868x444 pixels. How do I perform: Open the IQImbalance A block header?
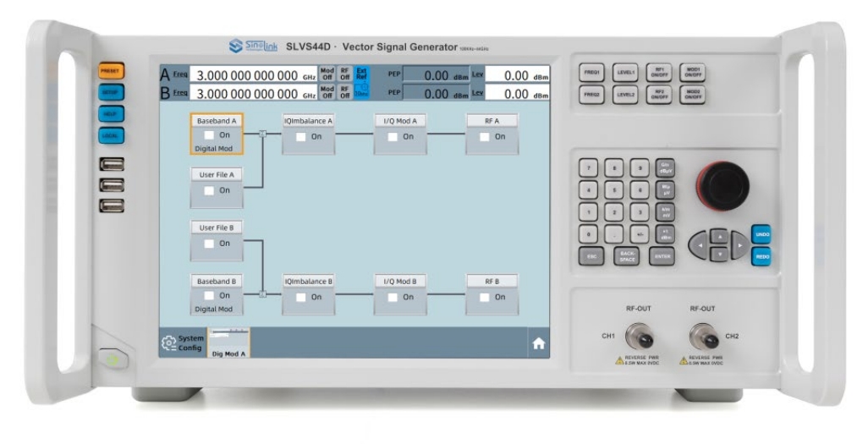click(308, 121)
